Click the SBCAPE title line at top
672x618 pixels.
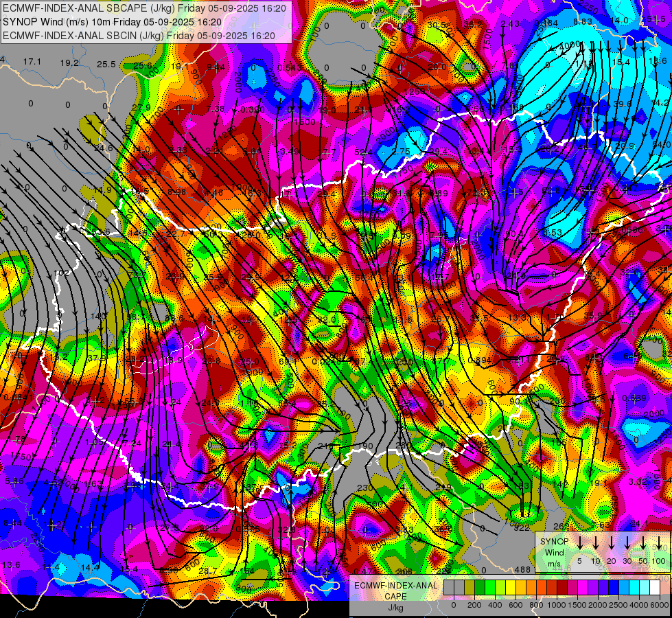point(144,8)
